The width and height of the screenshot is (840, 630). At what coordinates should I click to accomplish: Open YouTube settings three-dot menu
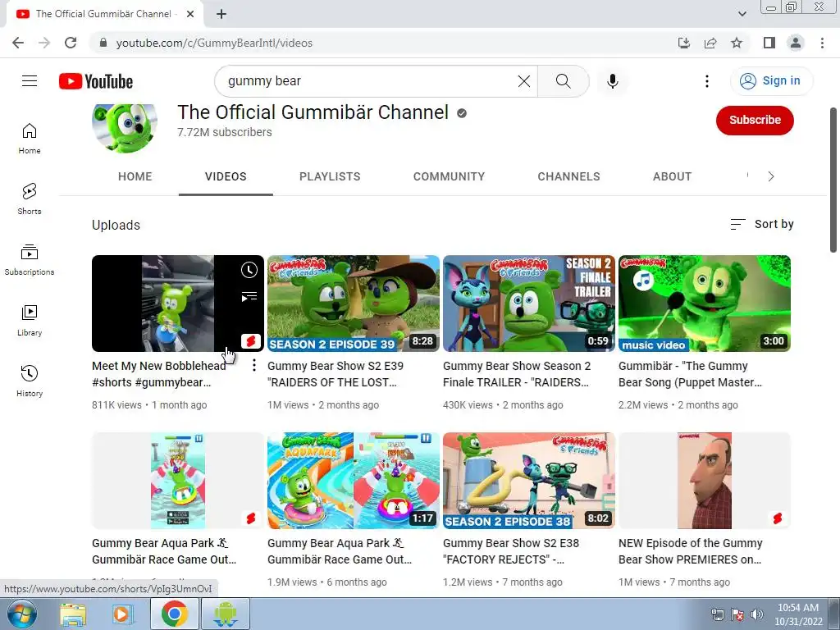(x=706, y=81)
